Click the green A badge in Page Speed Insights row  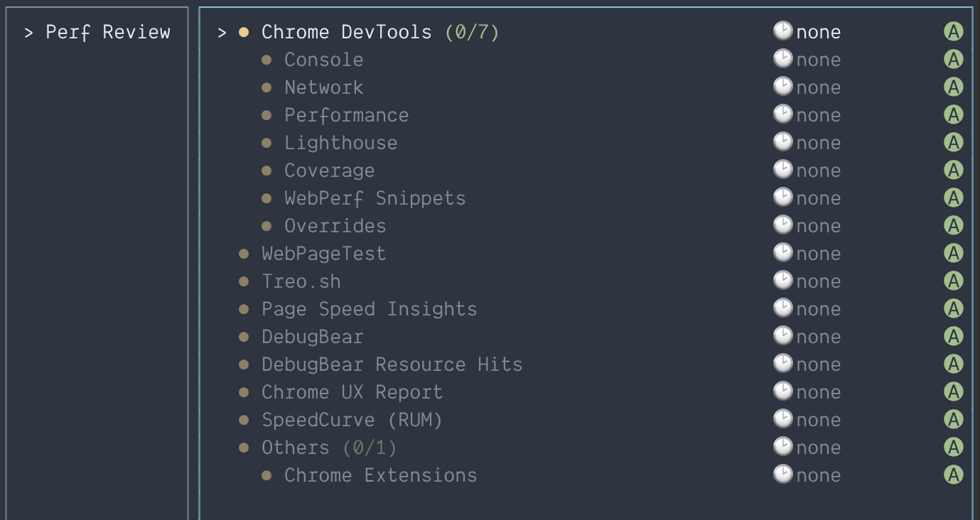coord(953,309)
